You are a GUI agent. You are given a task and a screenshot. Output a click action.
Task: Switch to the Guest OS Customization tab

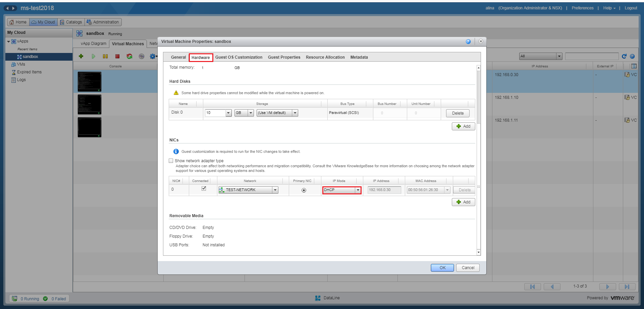tap(239, 57)
